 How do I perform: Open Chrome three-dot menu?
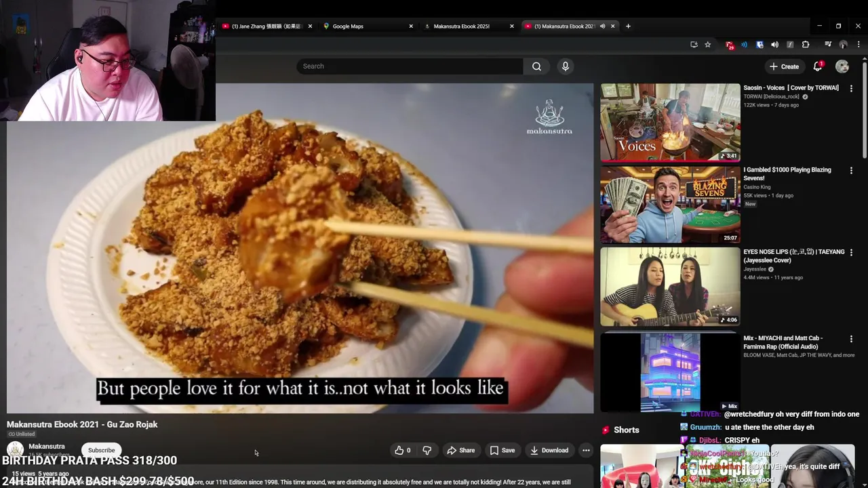pyautogui.click(x=859, y=45)
